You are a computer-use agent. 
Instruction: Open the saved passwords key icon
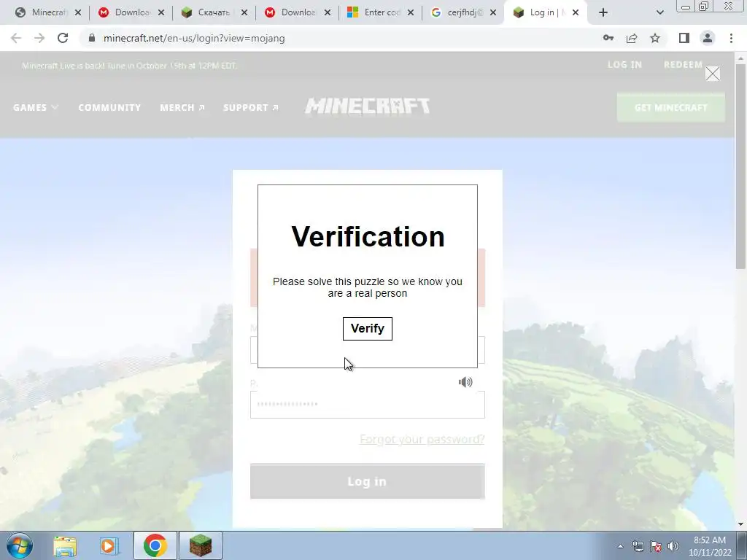coord(608,38)
